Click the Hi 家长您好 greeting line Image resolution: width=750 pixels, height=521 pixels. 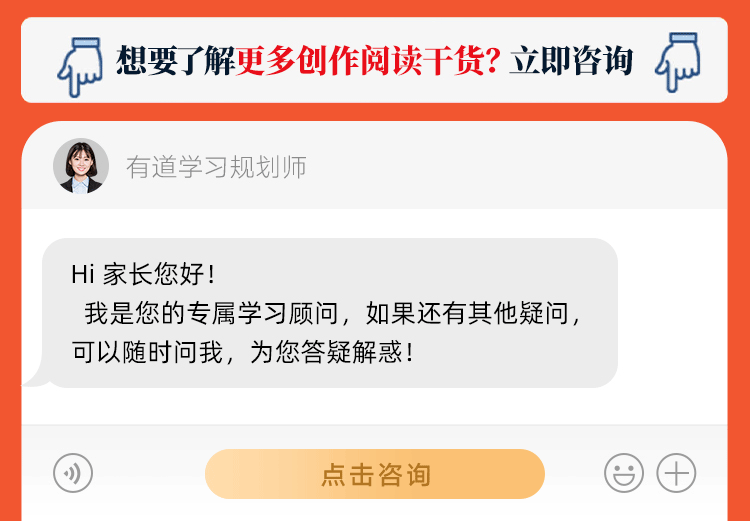tap(143, 275)
